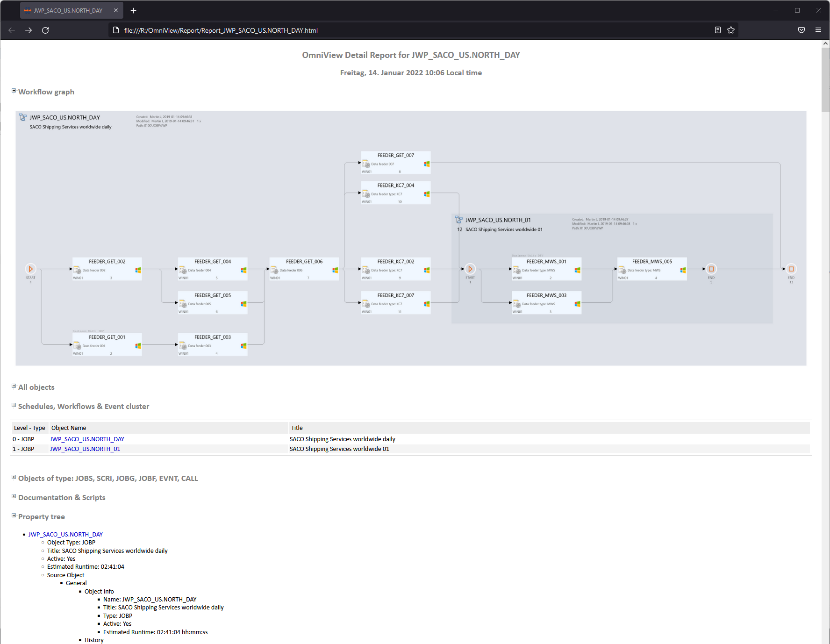The height and width of the screenshot is (644, 830).
Task: Click the Windows icon on FEEDER_MWS_005 node
Action: [x=682, y=270]
